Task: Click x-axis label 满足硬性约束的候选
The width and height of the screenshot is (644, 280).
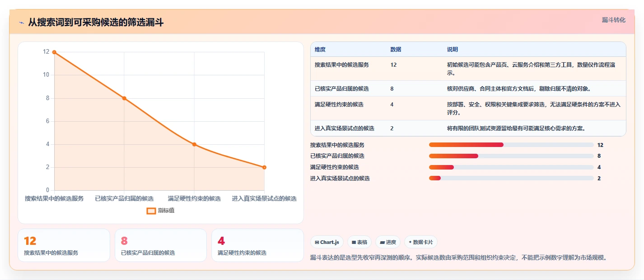Action: (194, 198)
